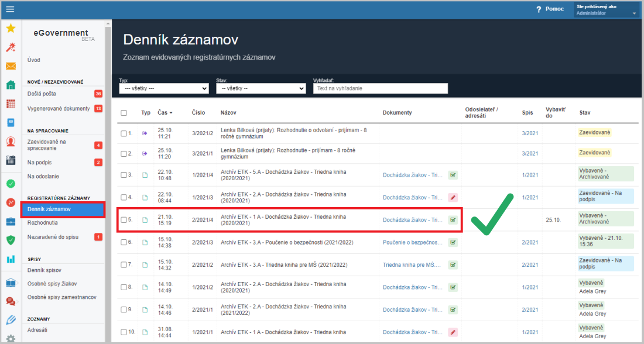Sort by the Čas column header

coord(165,112)
